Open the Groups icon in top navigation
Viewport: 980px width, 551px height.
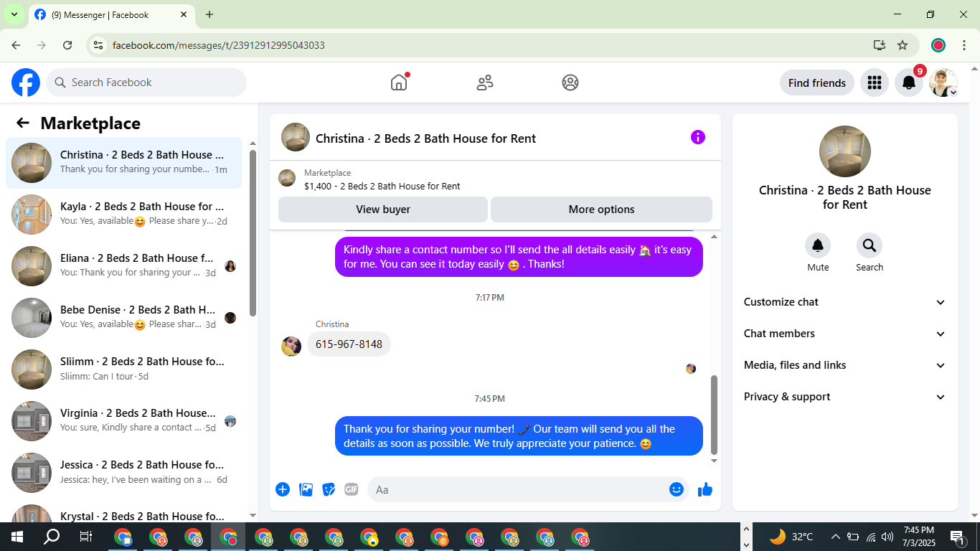coord(570,83)
